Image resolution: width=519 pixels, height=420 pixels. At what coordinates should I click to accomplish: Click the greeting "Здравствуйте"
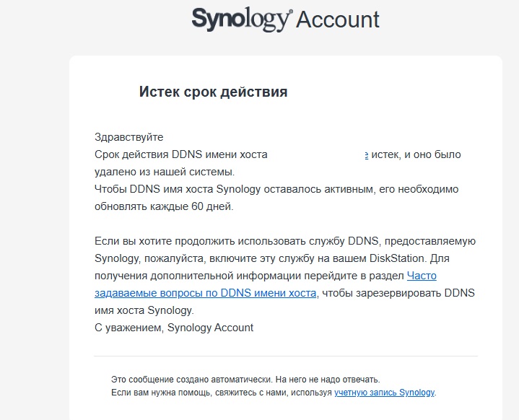point(129,137)
